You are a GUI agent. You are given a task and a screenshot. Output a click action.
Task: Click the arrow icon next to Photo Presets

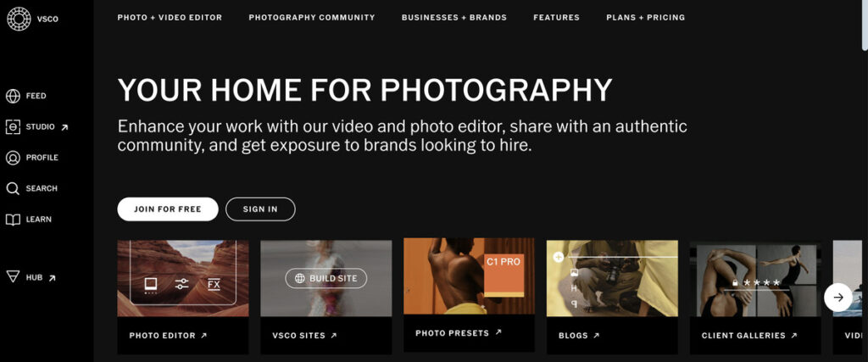(498, 332)
